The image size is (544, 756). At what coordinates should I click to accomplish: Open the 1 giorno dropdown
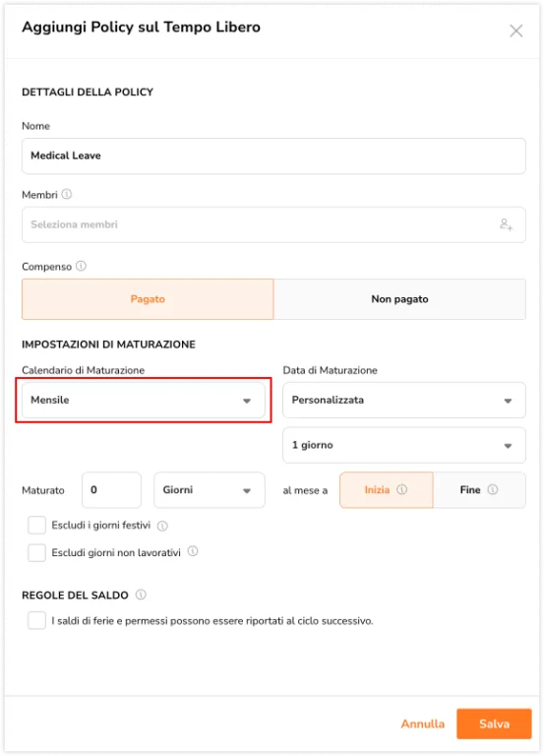pyautogui.click(x=404, y=445)
